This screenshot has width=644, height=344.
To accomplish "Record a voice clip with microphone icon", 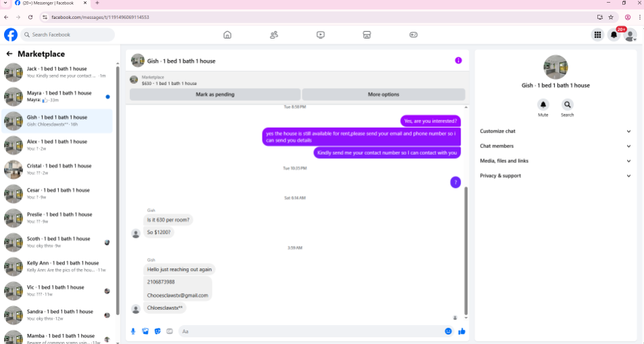I will [133, 331].
